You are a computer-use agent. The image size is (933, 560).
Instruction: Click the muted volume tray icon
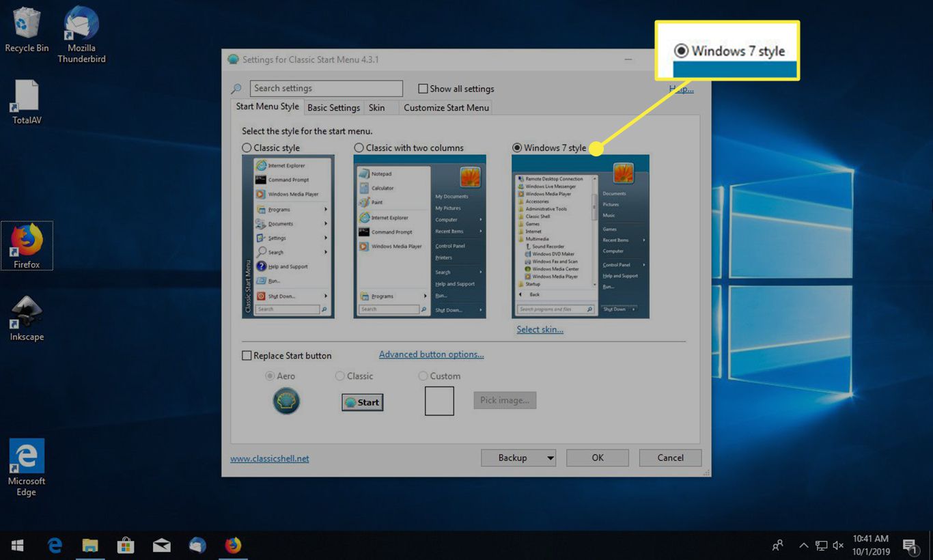pyautogui.click(x=838, y=546)
